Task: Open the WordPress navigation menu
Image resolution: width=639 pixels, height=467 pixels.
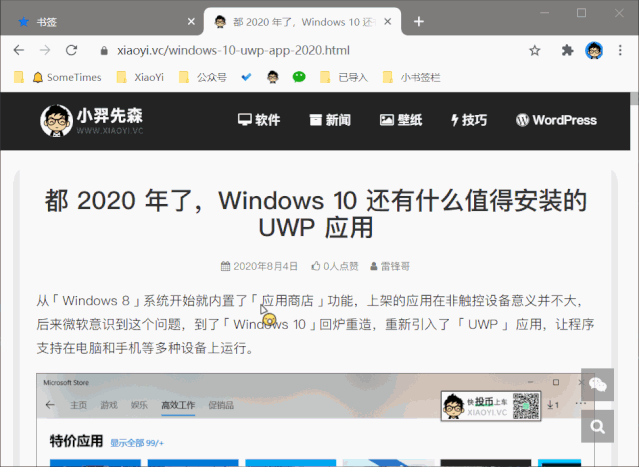Action: coord(556,120)
